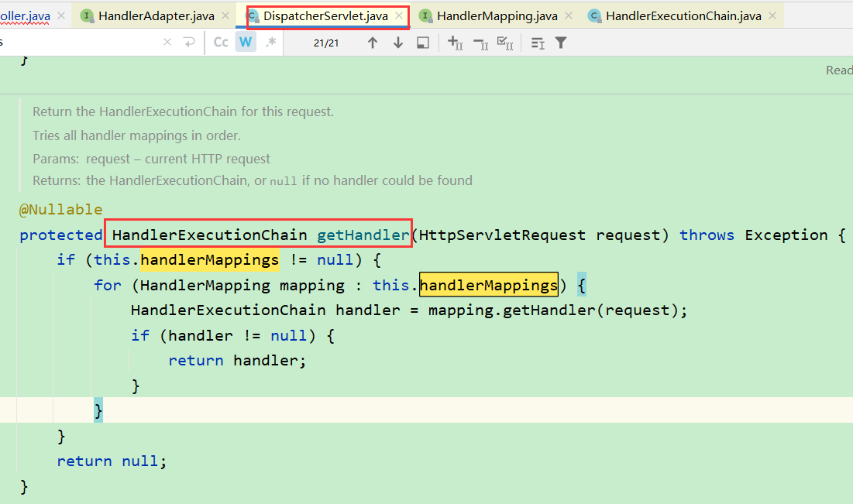Select the DispatcherServlet.java editor tab
The image size is (853, 504).
pos(325,16)
